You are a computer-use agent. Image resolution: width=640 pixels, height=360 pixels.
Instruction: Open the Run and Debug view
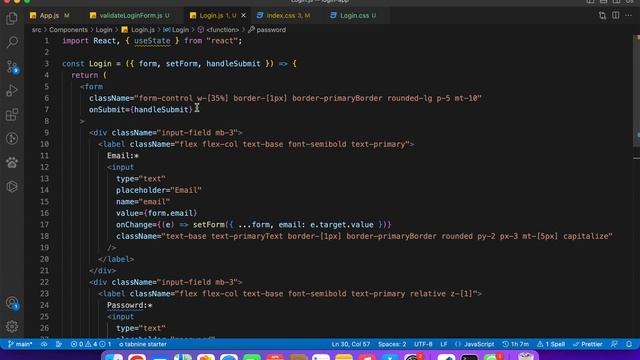click(12, 90)
